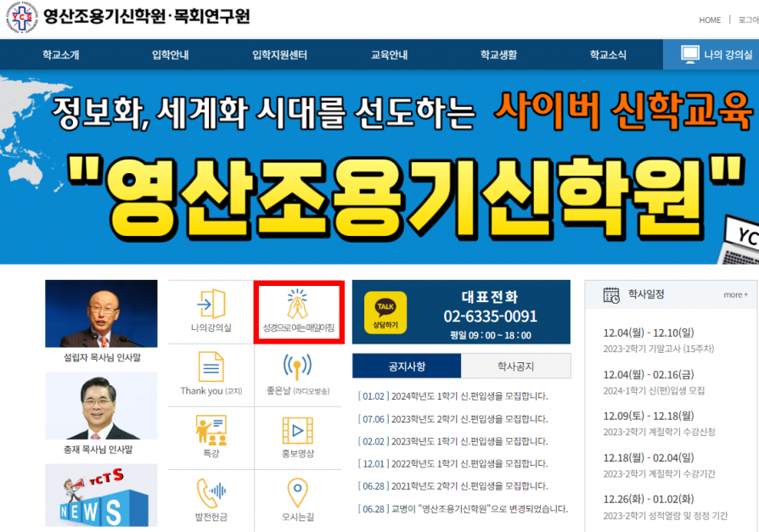Open the 입학안내 menu
The height and width of the screenshot is (532, 759).
[x=171, y=54]
